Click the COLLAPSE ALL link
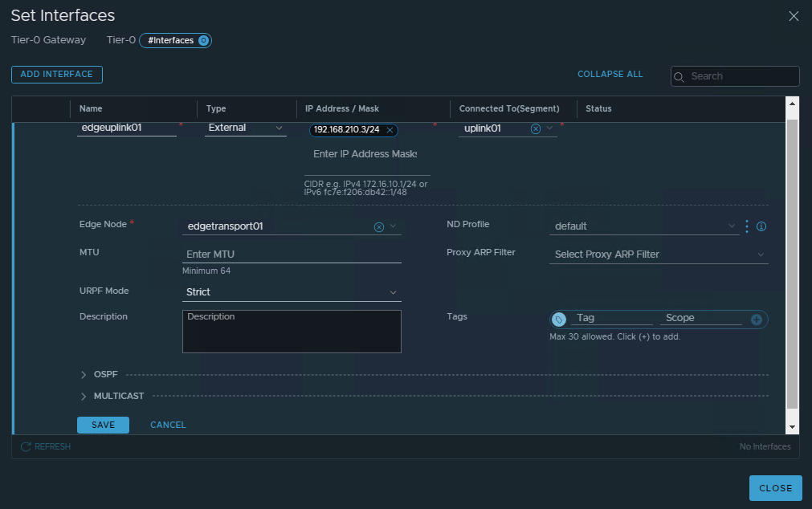Viewport: 812px width, 509px height. (x=610, y=75)
